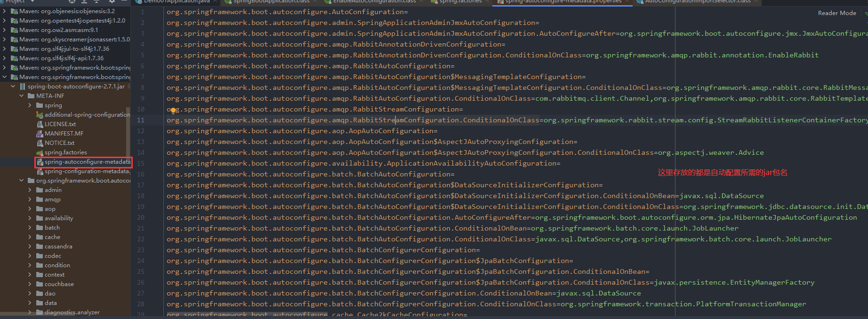The width and height of the screenshot is (868, 319).
Task: Select the data package in tree
Action: (x=51, y=303)
